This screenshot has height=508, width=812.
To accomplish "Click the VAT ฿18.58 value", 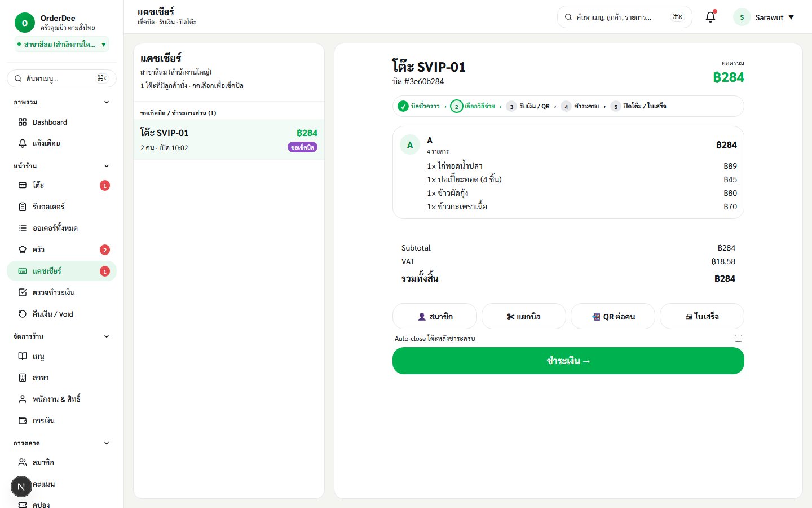I will pyautogui.click(x=723, y=261).
